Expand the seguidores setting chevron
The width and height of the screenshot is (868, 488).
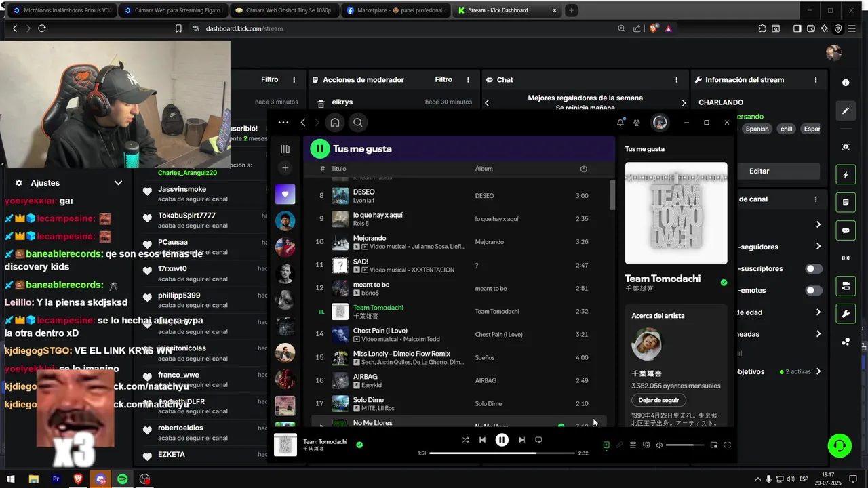click(x=818, y=247)
